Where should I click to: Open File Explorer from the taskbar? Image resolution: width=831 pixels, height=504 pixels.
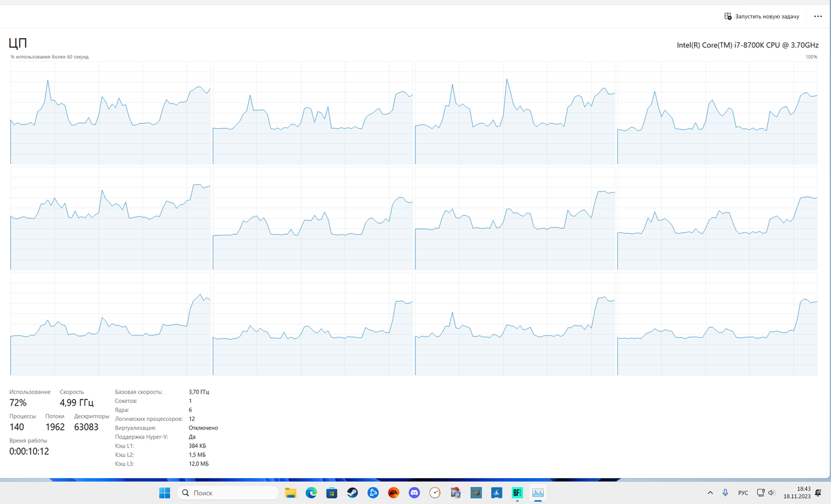tap(290, 493)
